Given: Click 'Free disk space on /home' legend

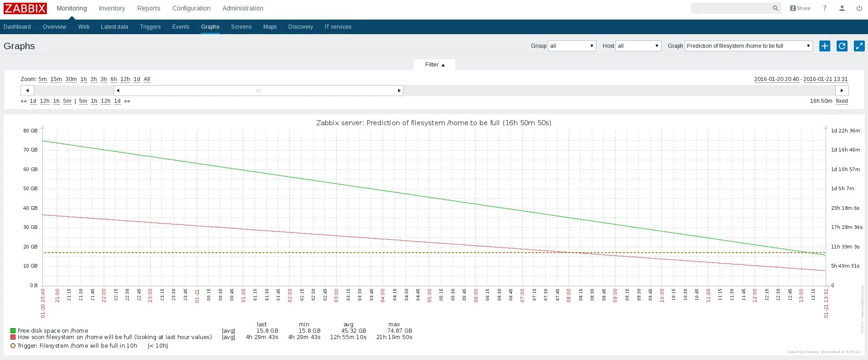Looking at the screenshot, I should (x=53, y=331).
